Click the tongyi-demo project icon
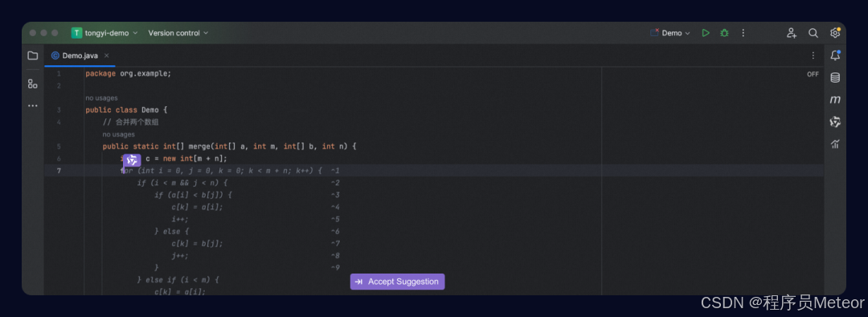 tap(76, 33)
